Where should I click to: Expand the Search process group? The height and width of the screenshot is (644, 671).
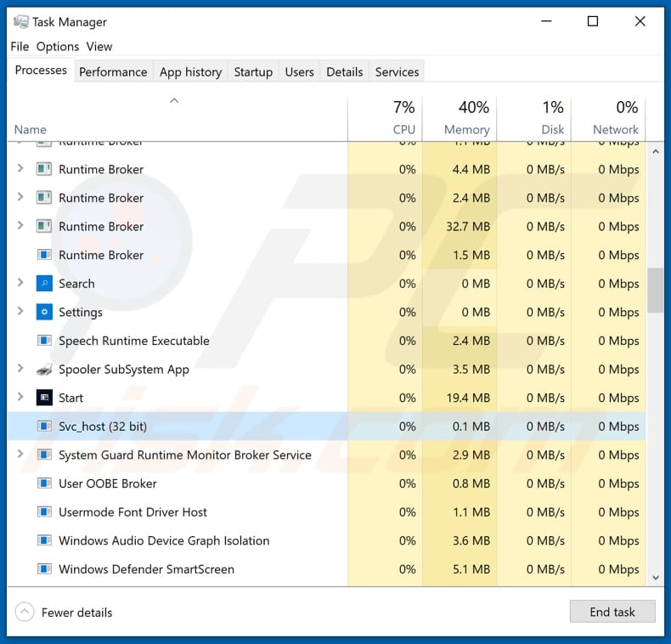click(20, 282)
